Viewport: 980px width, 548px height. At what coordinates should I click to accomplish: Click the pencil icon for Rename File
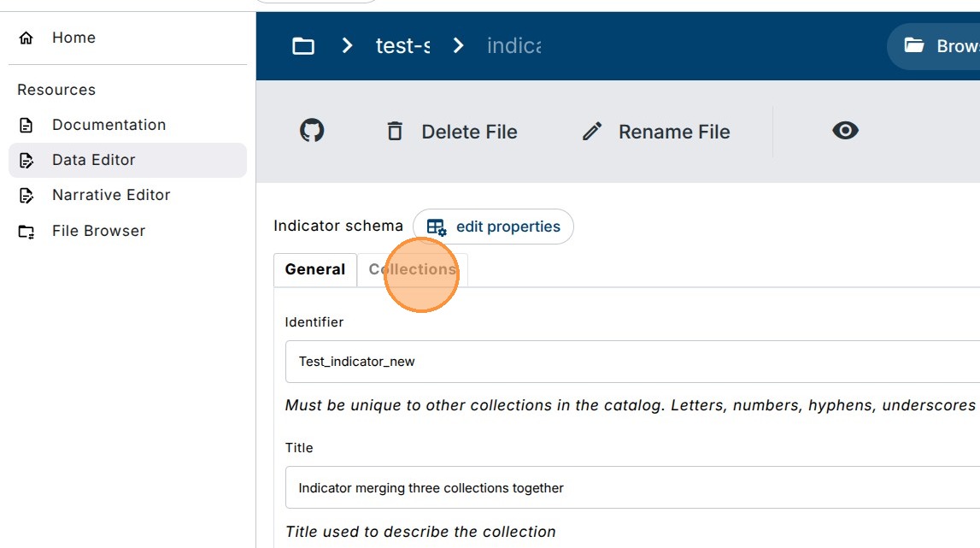(592, 132)
